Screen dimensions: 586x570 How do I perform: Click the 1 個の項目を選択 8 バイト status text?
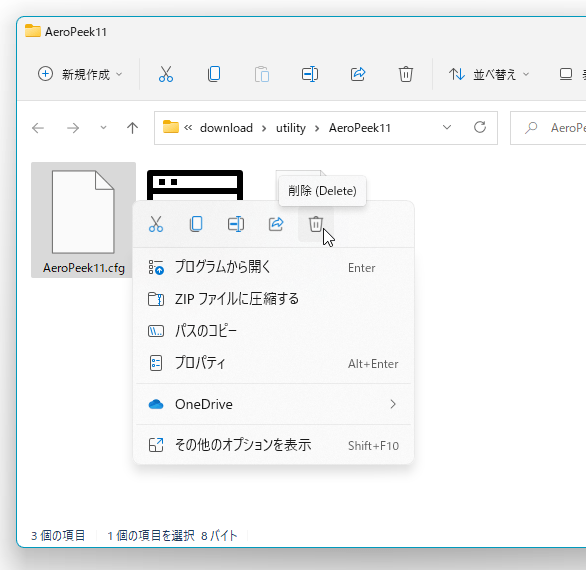[x=173, y=536]
